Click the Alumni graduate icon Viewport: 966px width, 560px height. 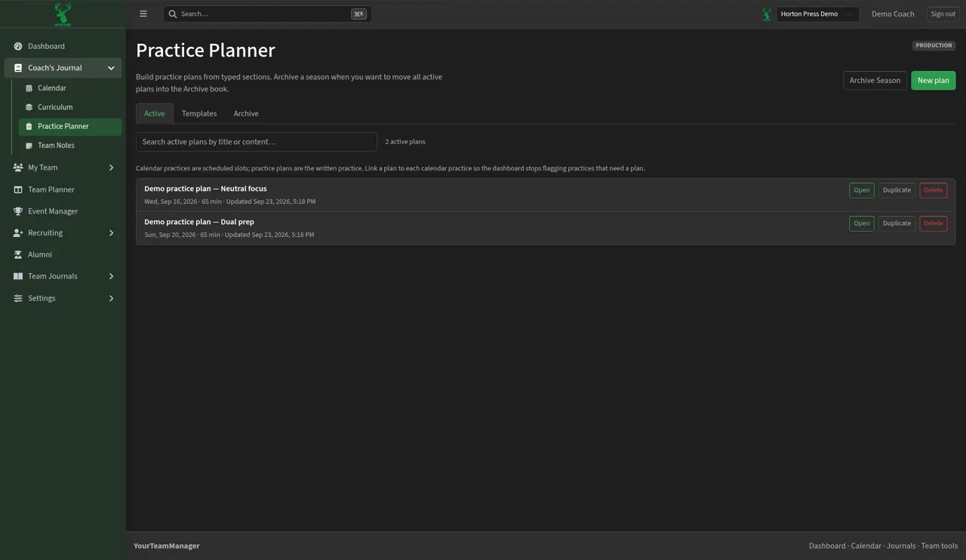point(18,254)
